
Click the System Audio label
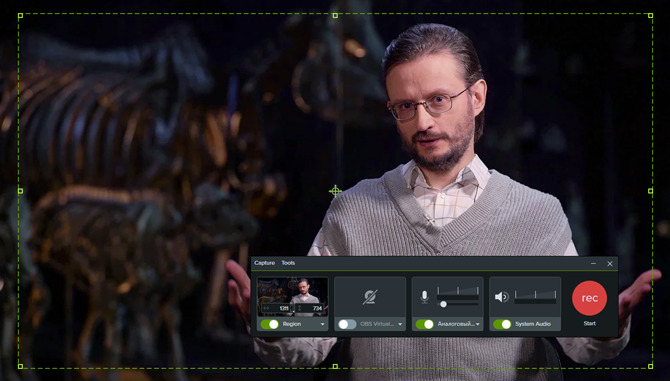(x=532, y=324)
